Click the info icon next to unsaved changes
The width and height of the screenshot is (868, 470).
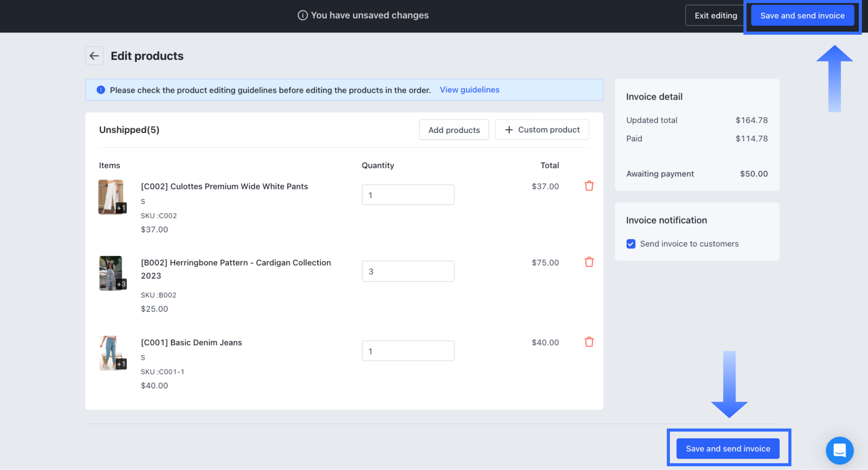[x=302, y=15]
